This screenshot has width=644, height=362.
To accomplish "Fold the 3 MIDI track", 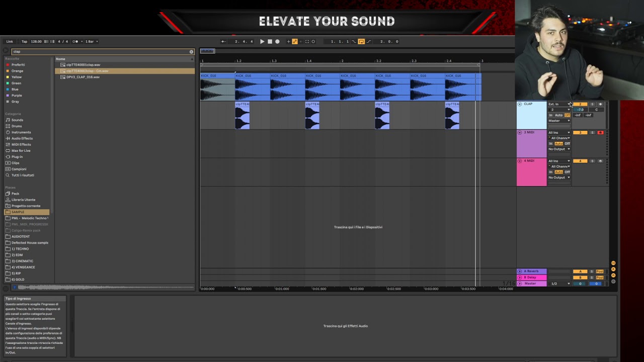I will point(520,133).
